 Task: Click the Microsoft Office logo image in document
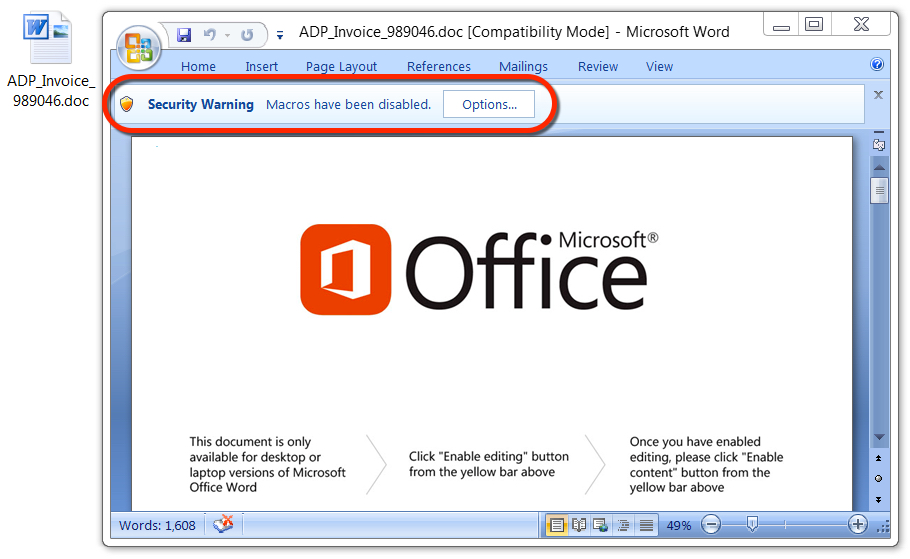pyautogui.click(x=479, y=271)
